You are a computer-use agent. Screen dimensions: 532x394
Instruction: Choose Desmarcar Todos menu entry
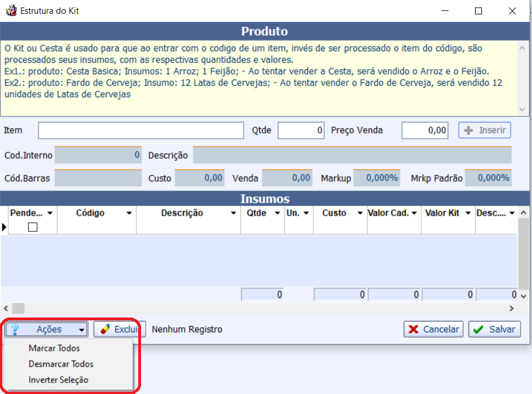click(x=61, y=364)
